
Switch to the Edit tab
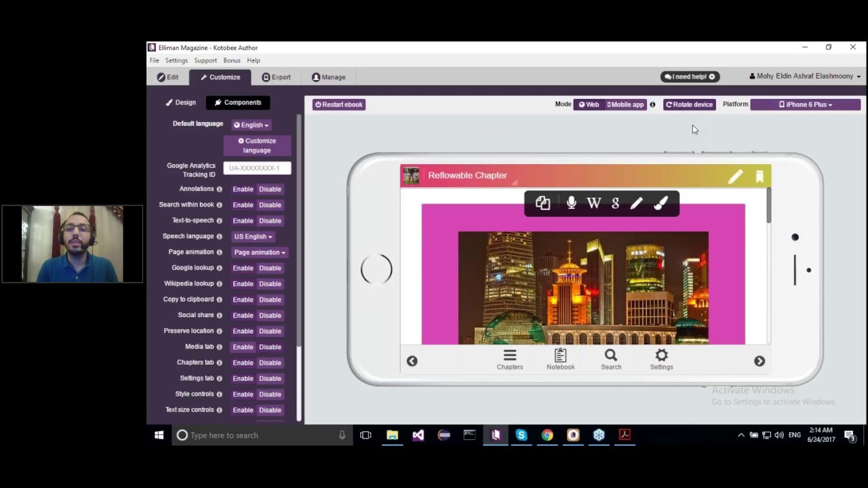point(168,77)
